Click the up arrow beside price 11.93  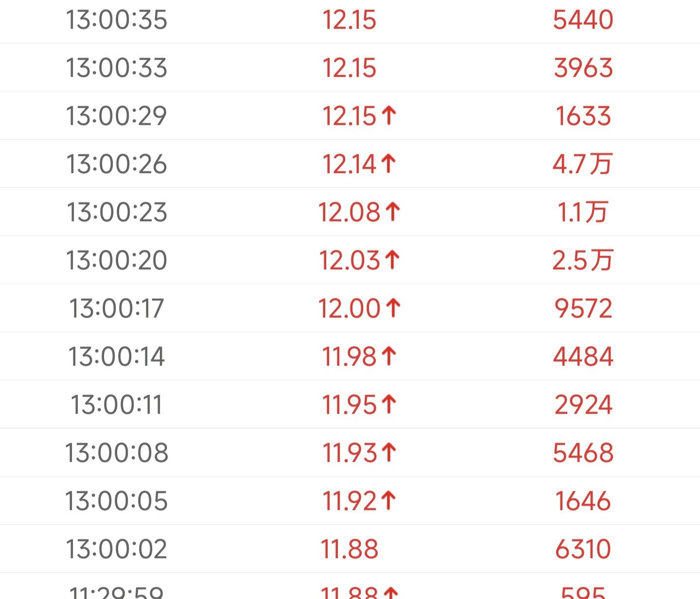(389, 453)
